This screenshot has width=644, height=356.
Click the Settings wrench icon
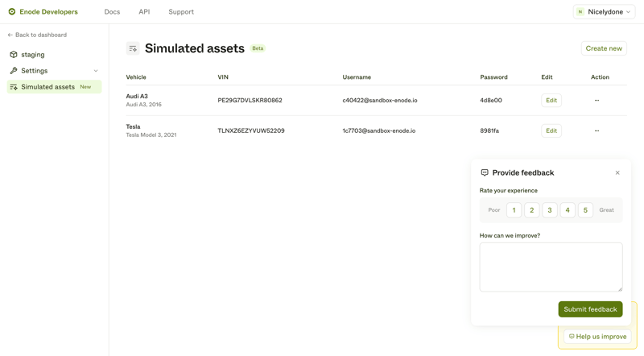(14, 71)
